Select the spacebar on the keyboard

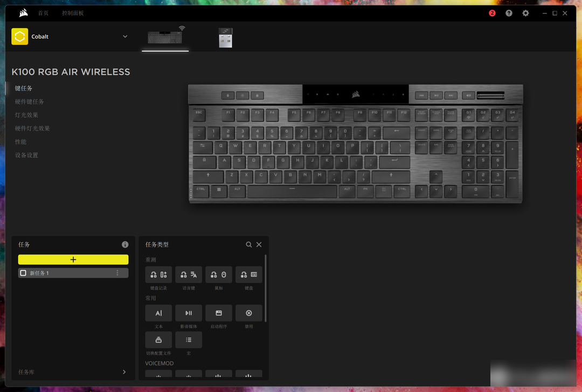click(292, 191)
